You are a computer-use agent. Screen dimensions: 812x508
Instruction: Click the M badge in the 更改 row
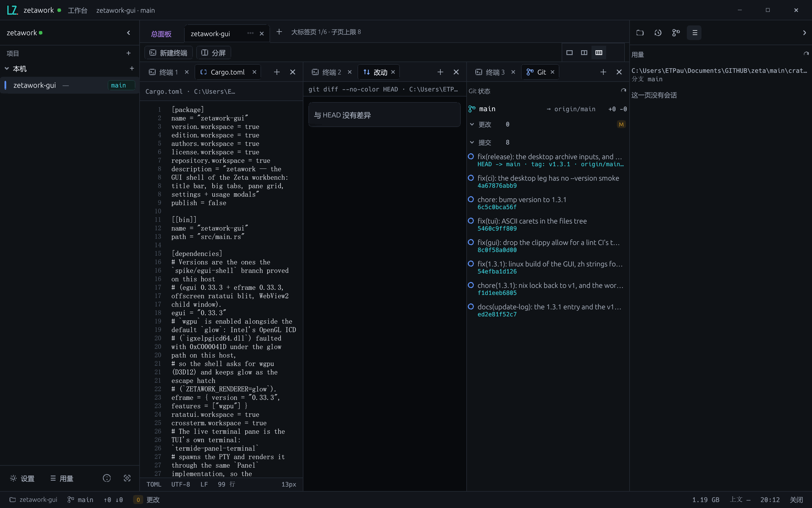[621, 124]
